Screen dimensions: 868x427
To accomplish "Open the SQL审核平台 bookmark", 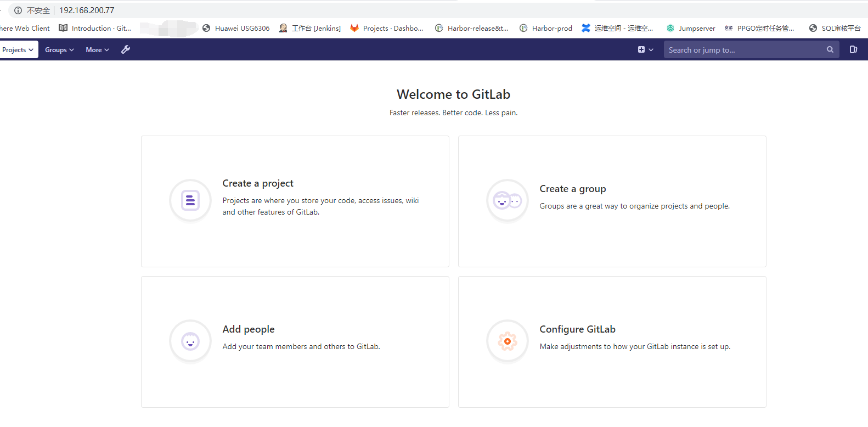I will pyautogui.click(x=835, y=28).
